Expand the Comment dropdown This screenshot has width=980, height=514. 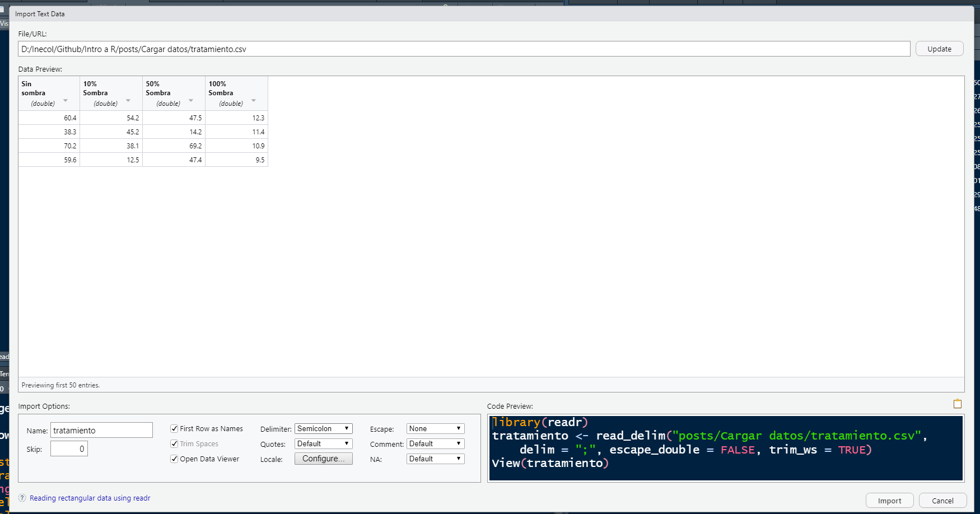tap(435, 443)
